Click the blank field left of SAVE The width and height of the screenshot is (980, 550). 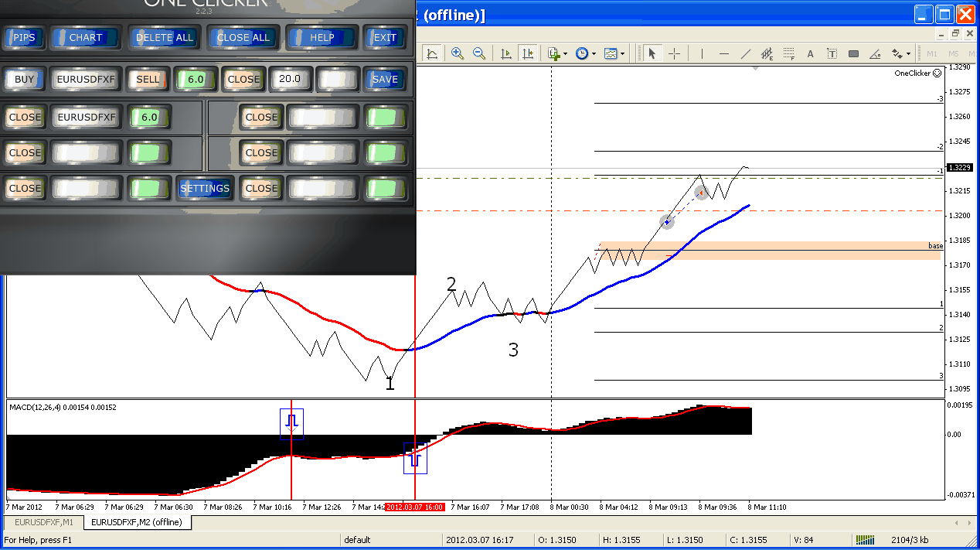(337, 79)
